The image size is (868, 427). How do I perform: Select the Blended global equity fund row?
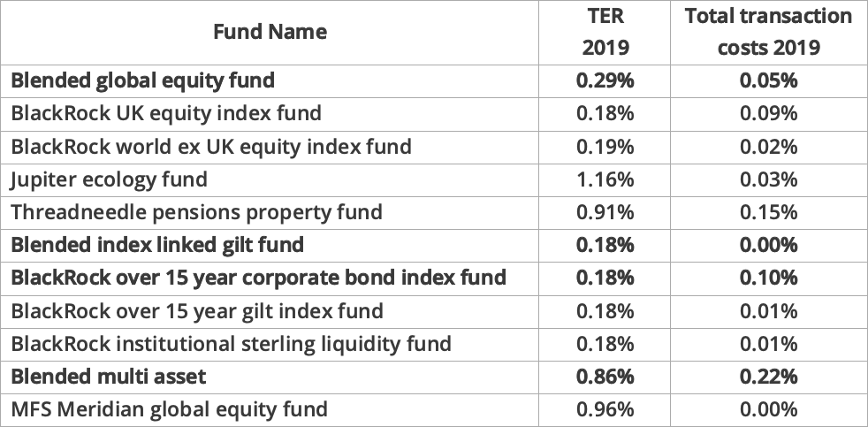[x=143, y=80]
